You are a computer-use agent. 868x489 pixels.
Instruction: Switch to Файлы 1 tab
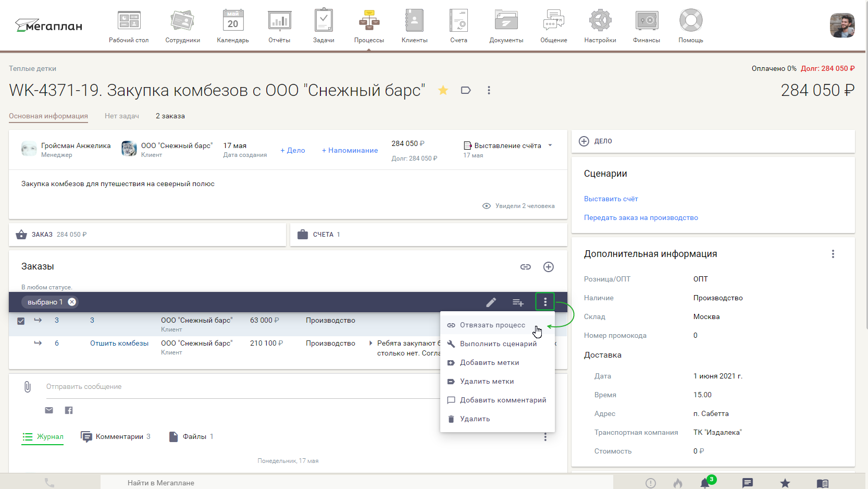(191, 437)
